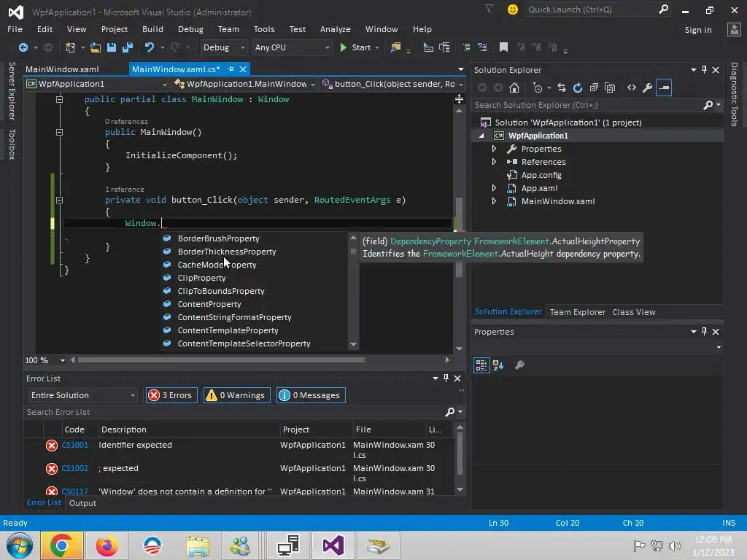
Task: Save the current file with the Save icon
Action: [x=112, y=47]
